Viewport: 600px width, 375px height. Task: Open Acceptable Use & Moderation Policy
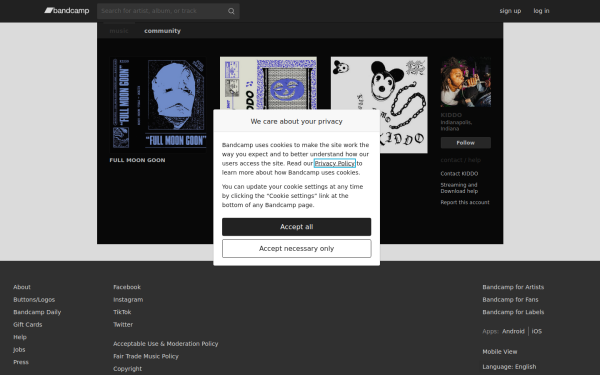[x=166, y=344]
